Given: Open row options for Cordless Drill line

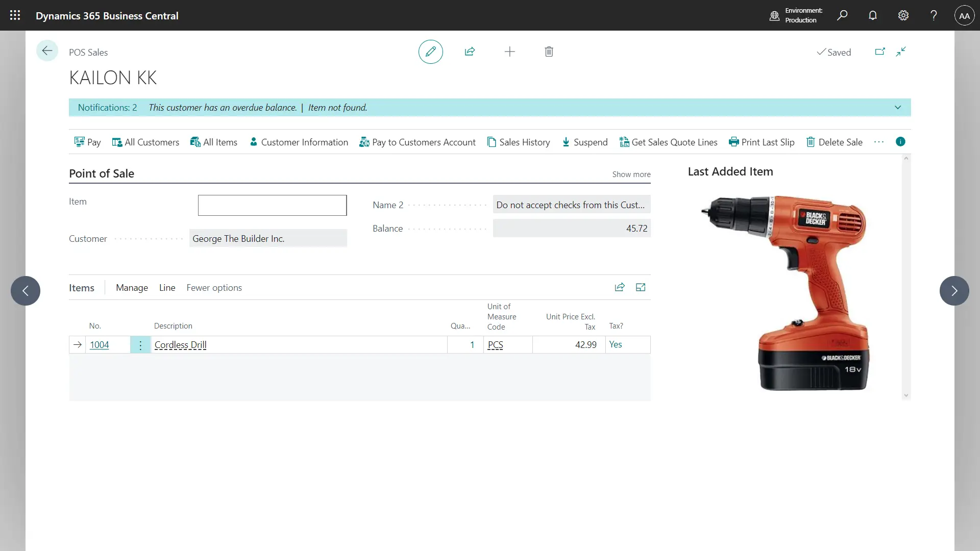Looking at the screenshot, I should (x=140, y=345).
